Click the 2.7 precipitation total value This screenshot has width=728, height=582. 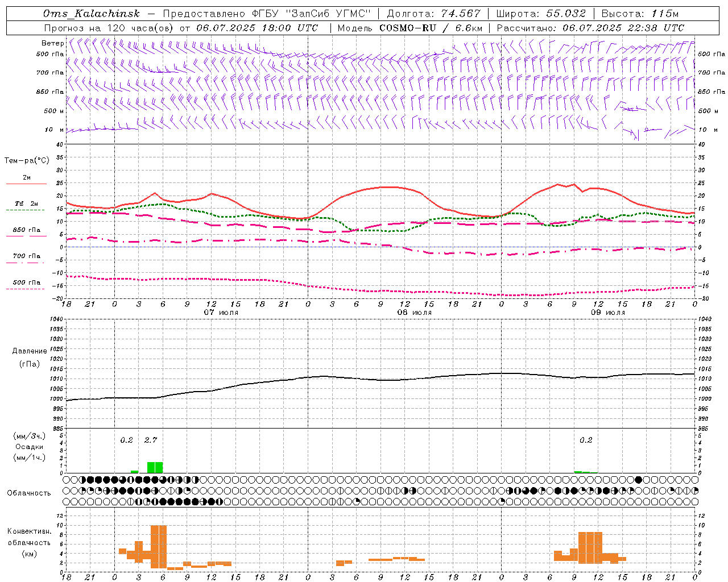150,440
